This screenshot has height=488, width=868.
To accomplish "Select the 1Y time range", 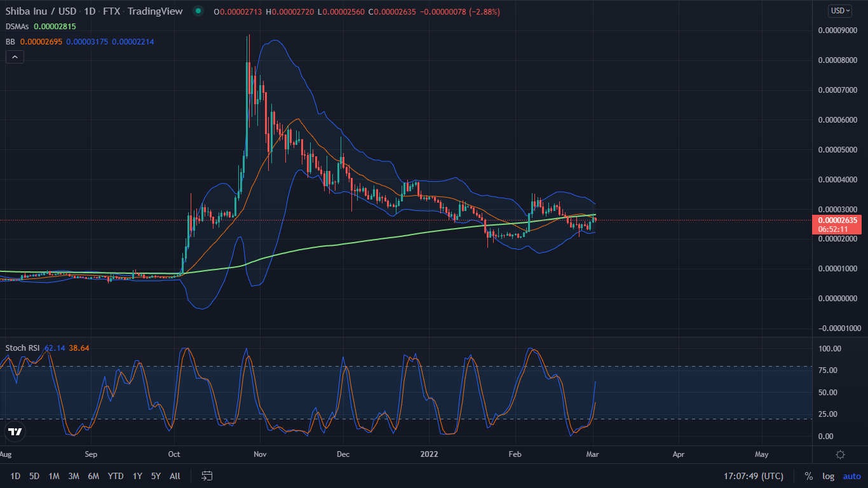I will (x=137, y=476).
